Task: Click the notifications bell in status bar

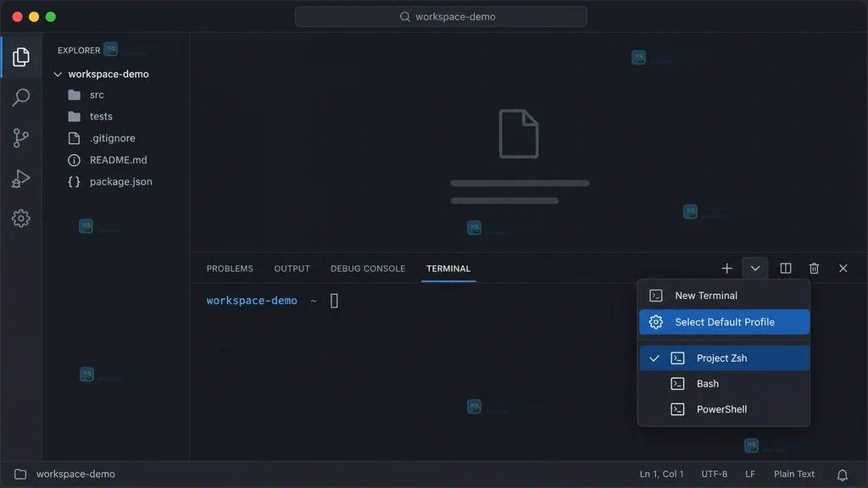Action: tap(842, 474)
